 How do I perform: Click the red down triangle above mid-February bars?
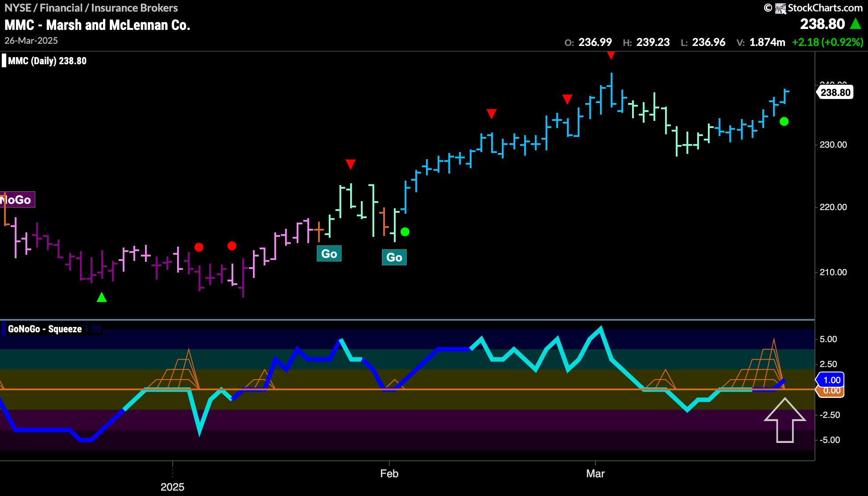tap(492, 114)
